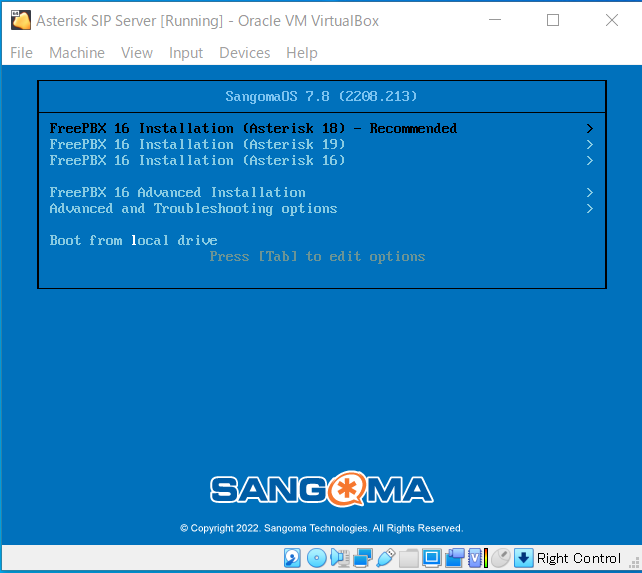Image resolution: width=642 pixels, height=573 pixels.
Task: Open the Machine menu
Action: (77, 53)
